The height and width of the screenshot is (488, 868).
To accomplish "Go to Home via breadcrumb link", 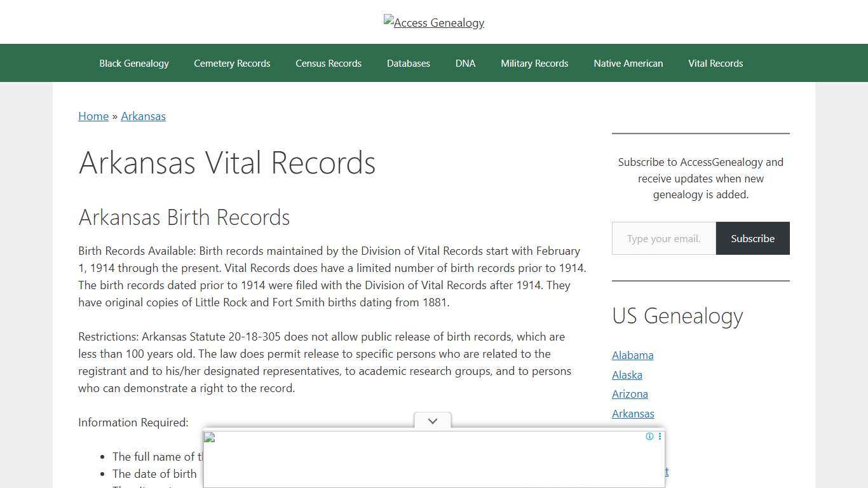I will 93,116.
